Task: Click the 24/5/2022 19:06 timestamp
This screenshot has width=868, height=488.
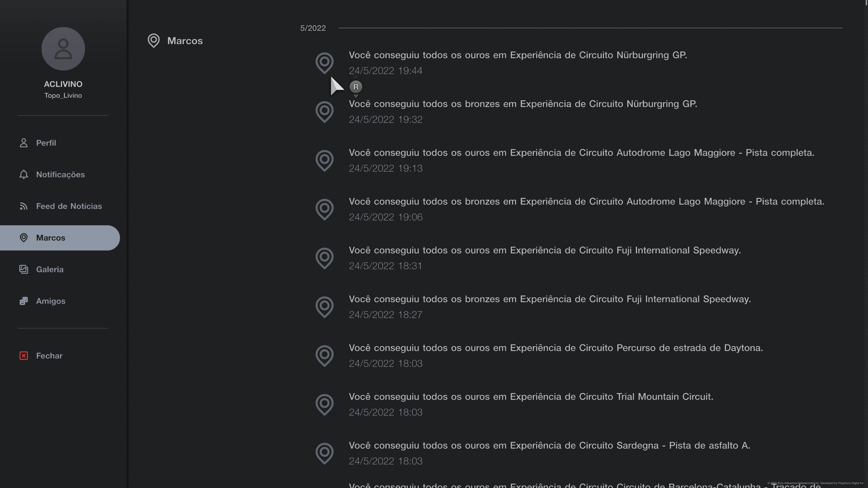Action: tap(385, 217)
